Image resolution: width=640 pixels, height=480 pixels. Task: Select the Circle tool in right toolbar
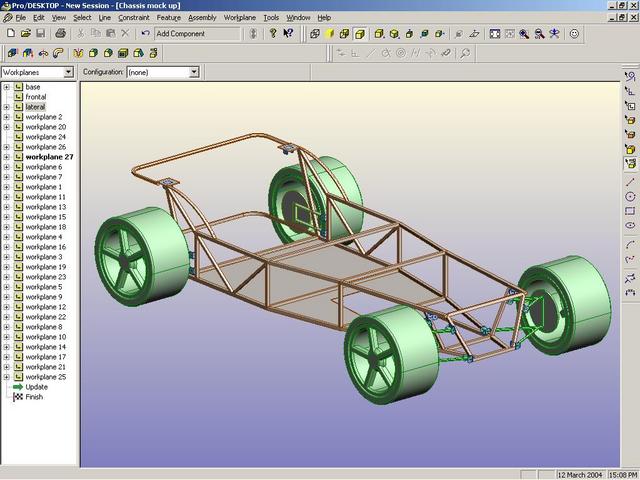click(630, 196)
